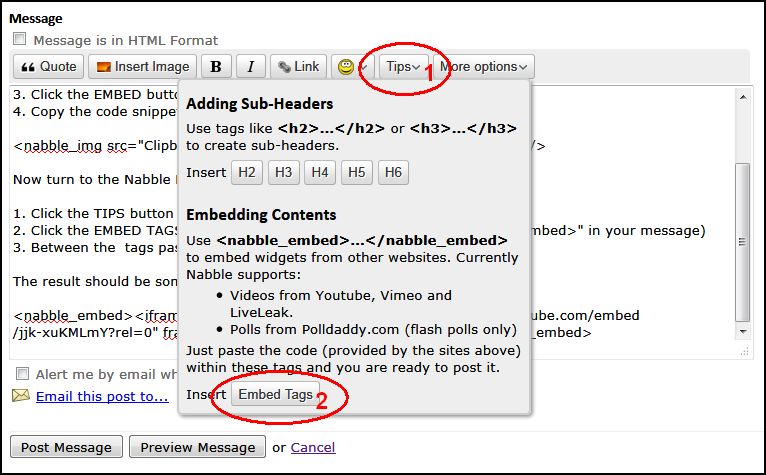766x475 pixels.
Task: Click the Quote toolbar button
Action: (48, 67)
